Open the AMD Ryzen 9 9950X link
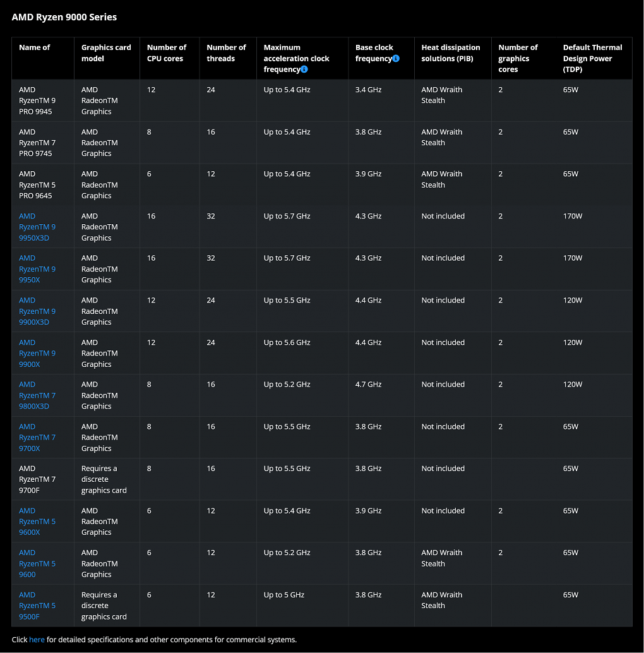The height and width of the screenshot is (653, 644). coord(37,269)
